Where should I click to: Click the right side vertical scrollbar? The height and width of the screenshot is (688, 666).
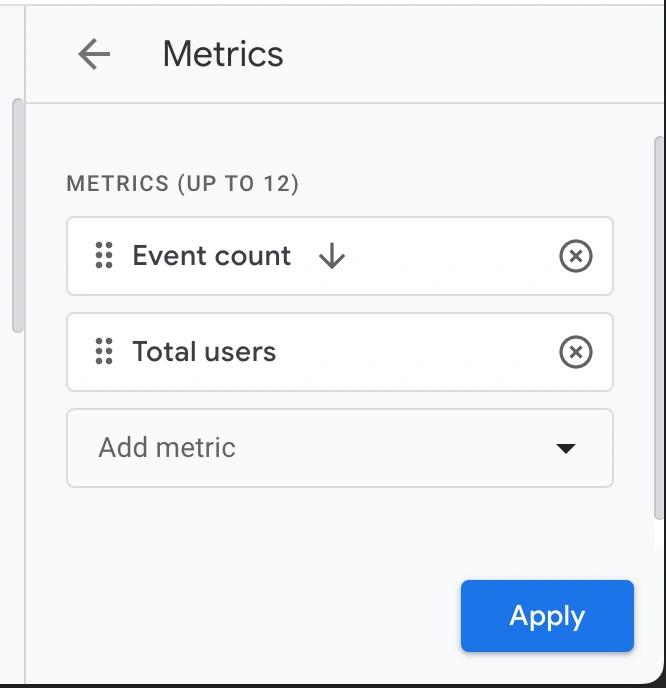pos(659,328)
